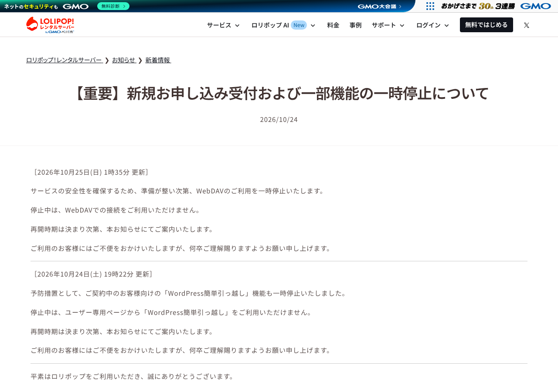Image resolution: width=558 pixels, height=392 pixels.
Task: Click the 【重要】新規お申し込み受付 page heading
Action: pyautogui.click(x=279, y=93)
